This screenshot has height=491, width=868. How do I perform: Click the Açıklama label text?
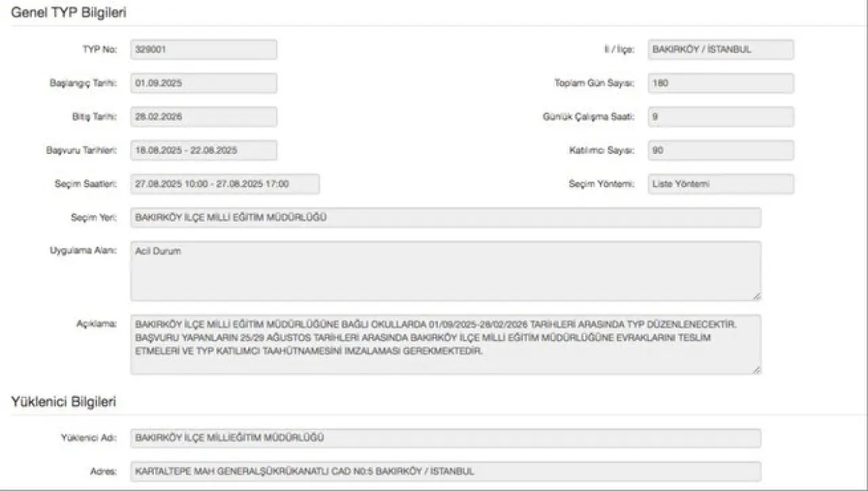pyautogui.click(x=97, y=323)
